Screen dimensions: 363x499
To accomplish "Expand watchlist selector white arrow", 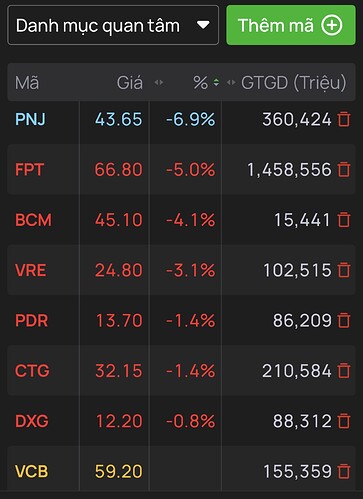I will tap(203, 25).
